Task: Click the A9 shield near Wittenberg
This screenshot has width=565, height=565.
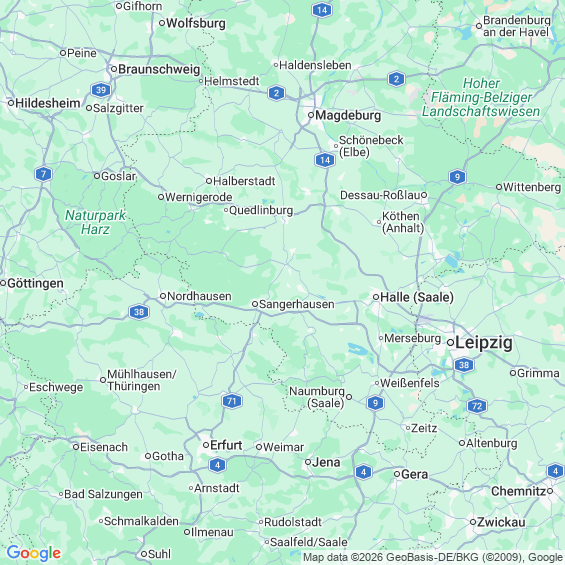Action: coord(457,177)
